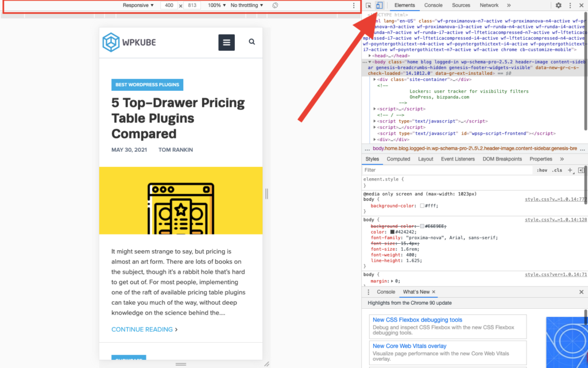This screenshot has height=368, width=588.
Task: Toggle the device toolbar icon
Action: pyautogui.click(x=379, y=5)
